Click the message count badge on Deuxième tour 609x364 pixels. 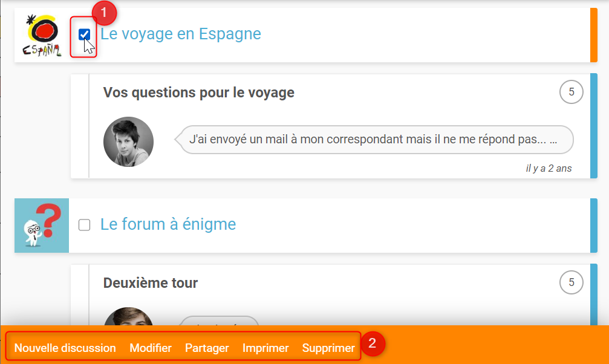[571, 282]
